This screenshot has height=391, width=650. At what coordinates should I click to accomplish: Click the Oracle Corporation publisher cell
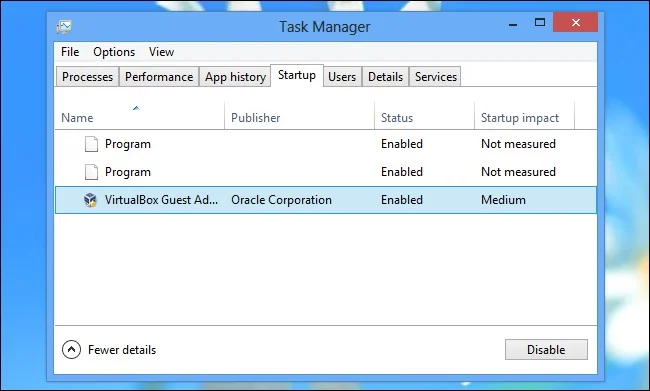click(x=281, y=200)
